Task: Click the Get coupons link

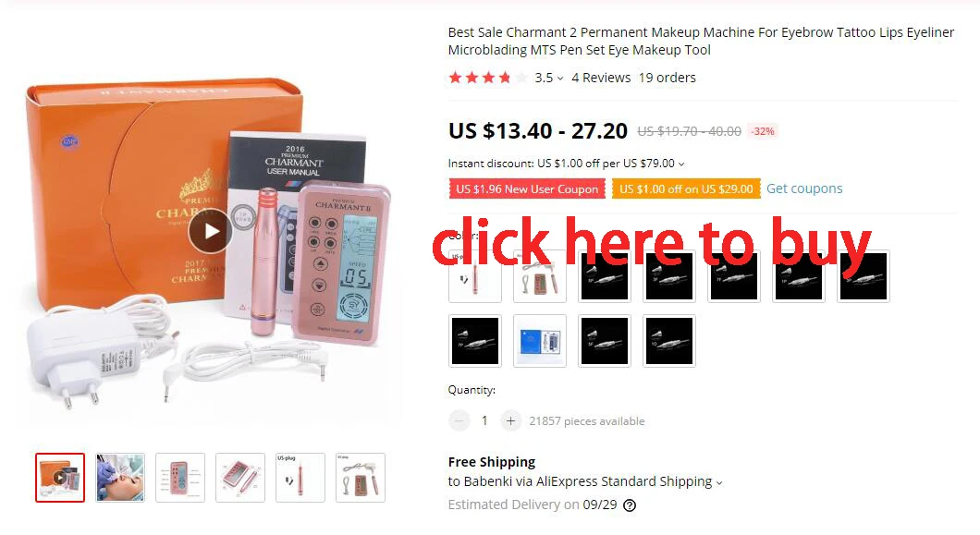Action: [x=804, y=188]
